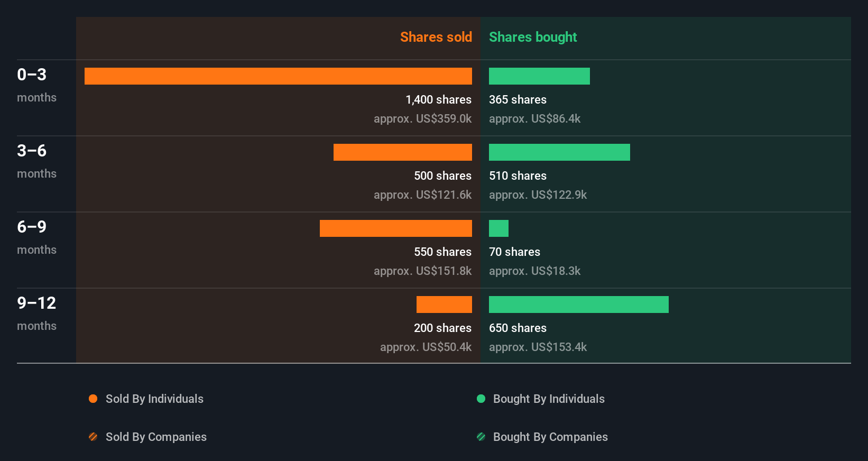Click the Sold By Companies legend label
868x461 pixels.
[156, 437]
